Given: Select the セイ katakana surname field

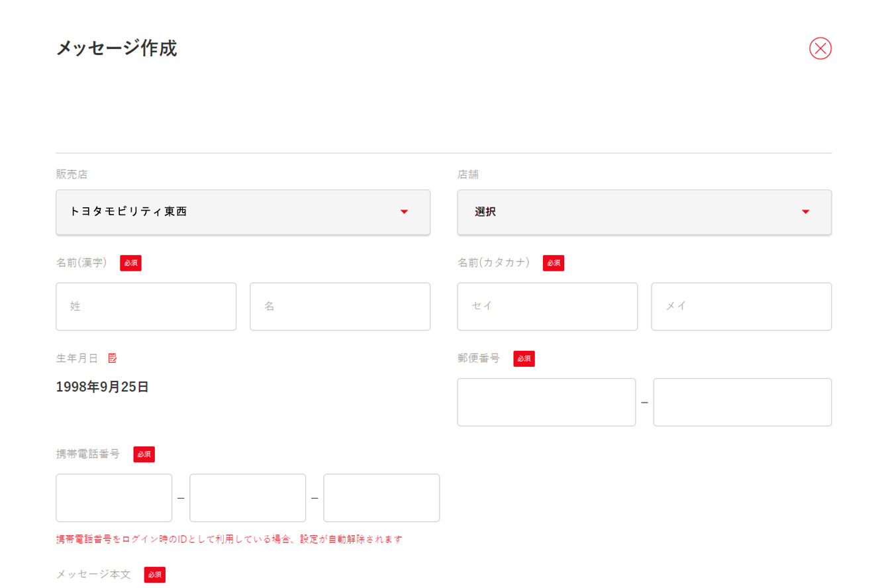Looking at the screenshot, I should pos(547,307).
